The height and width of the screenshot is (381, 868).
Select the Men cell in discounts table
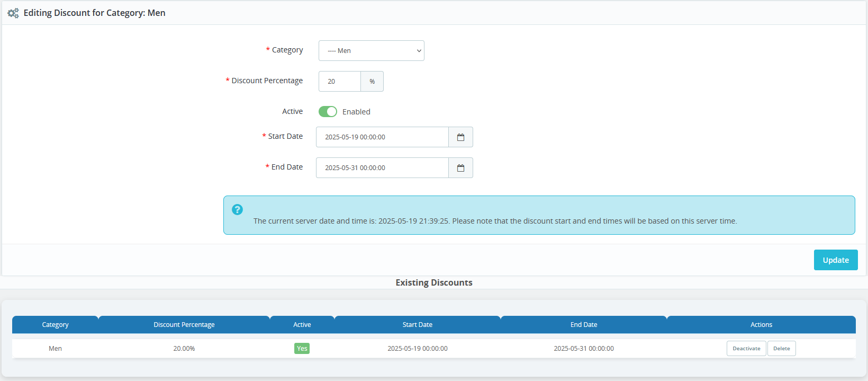(x=55, y=349)
